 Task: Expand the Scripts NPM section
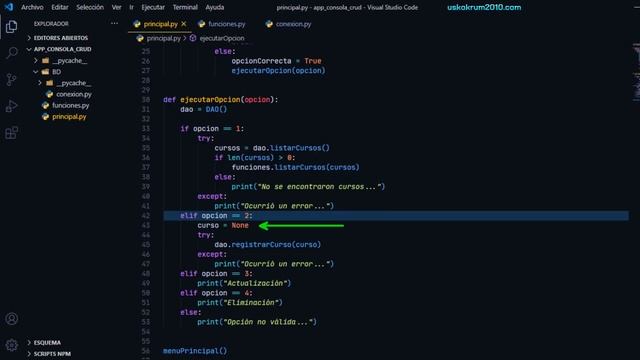click(x=52, y=353)
